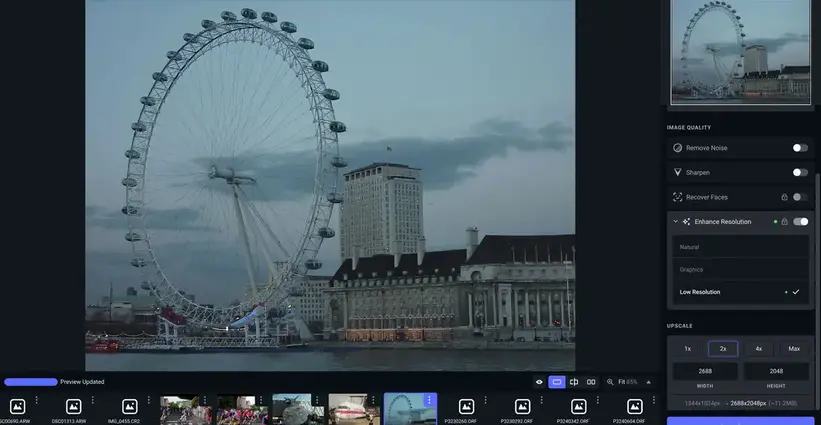Select the red-striped airliner thumbnail

(x=354, y=409)
